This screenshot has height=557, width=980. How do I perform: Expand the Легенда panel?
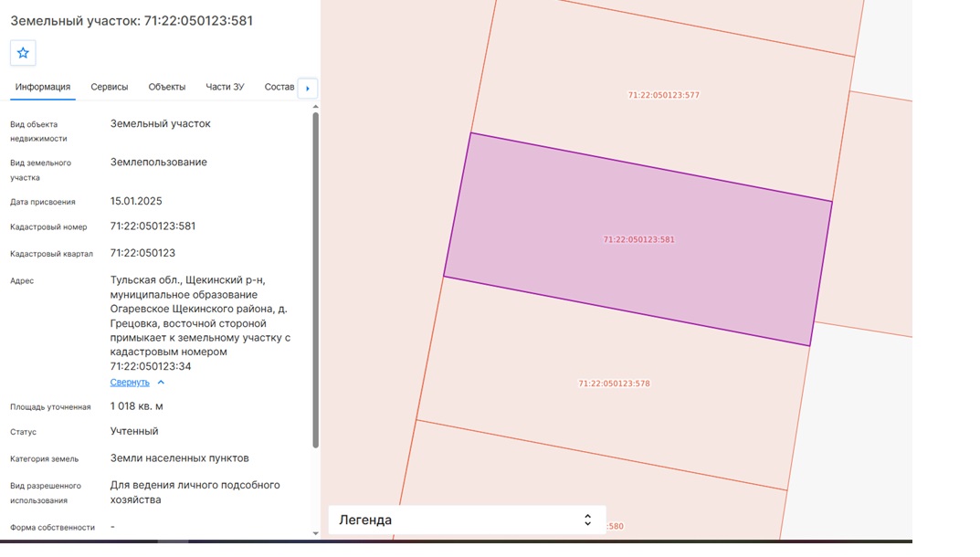(467, 520)
